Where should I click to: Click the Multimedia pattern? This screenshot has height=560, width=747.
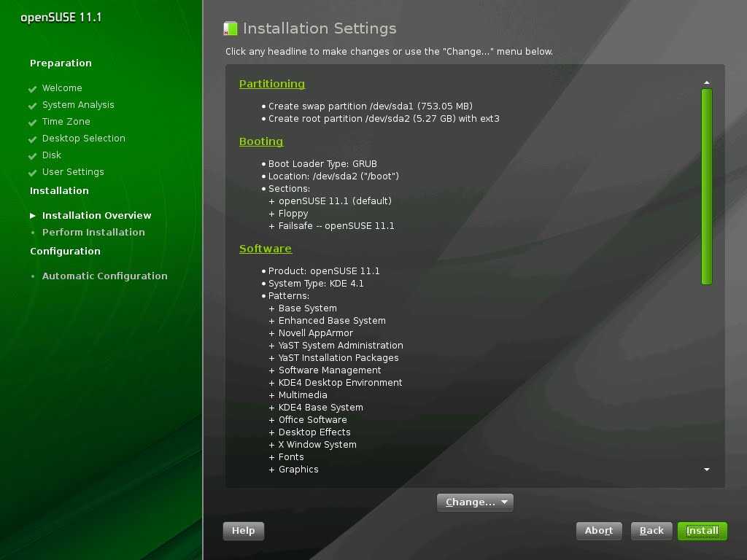click(303, 394)
